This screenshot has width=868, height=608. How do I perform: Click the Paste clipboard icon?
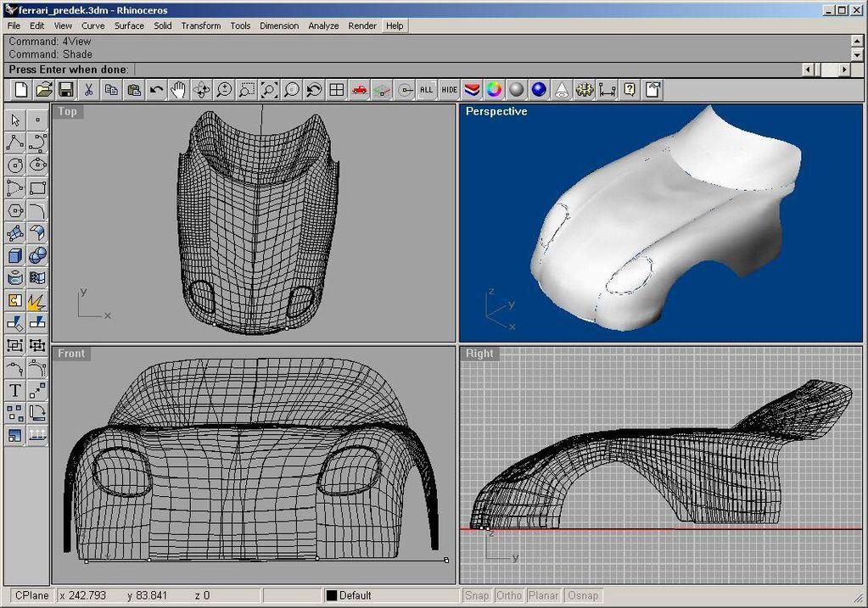134,90
